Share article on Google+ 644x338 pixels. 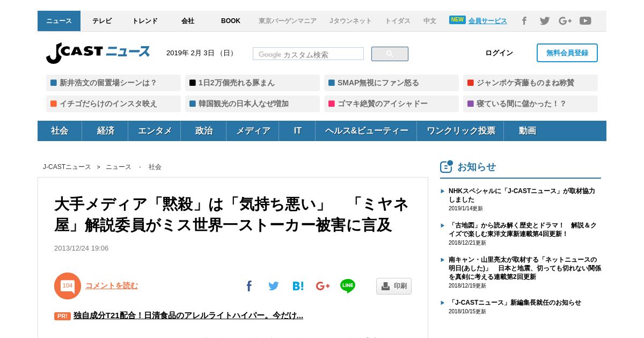coord(323,286)
